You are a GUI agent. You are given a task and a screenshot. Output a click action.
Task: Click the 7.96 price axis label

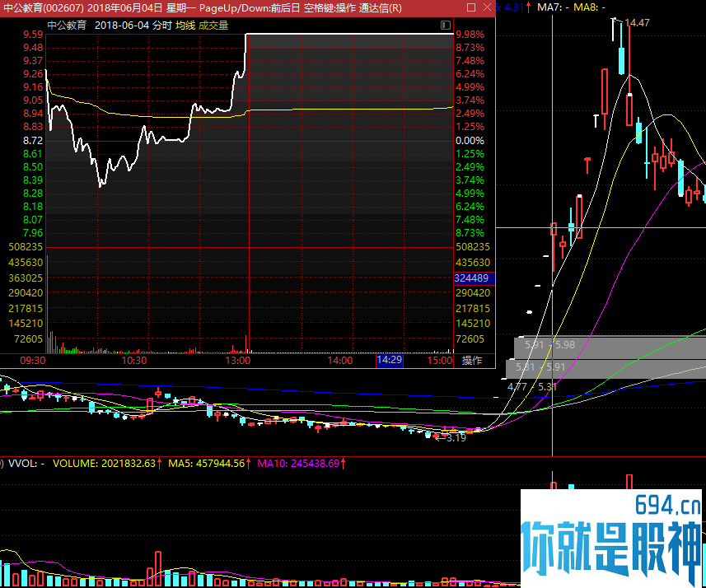33,233
